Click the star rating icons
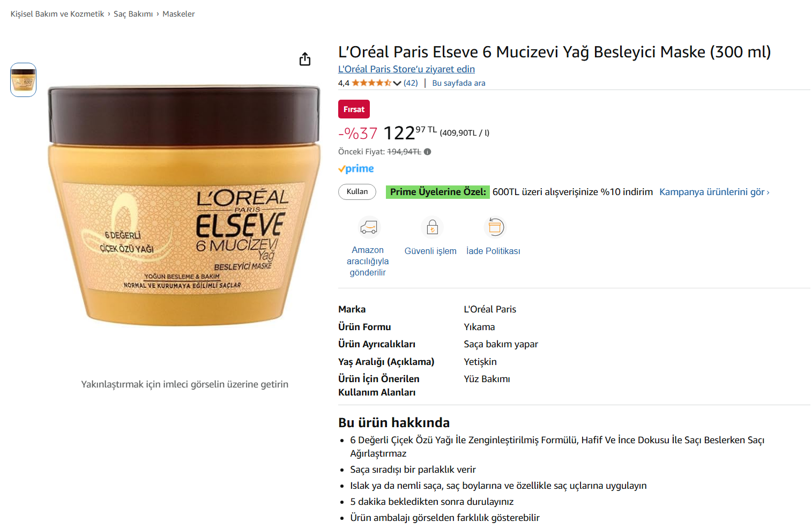Image resolution: width=812 pixels, height=529 pixels. [371, 83]
